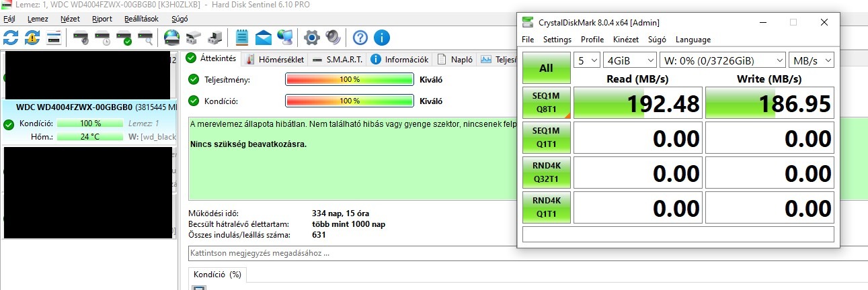Click the sidebar Kondíció 100 % bar
The image size is (868, 290).
click(90, 124)
